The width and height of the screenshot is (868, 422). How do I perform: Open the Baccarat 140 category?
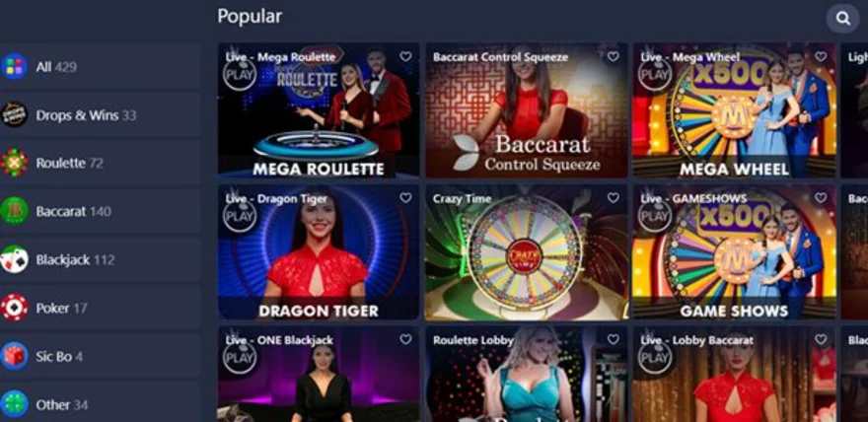click(100, 211)
